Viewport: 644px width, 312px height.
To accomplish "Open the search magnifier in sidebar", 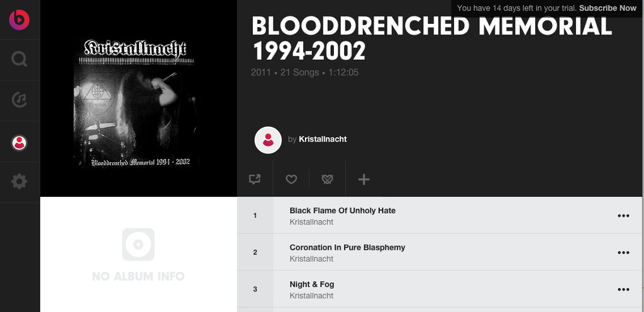I will click(19, 59).
